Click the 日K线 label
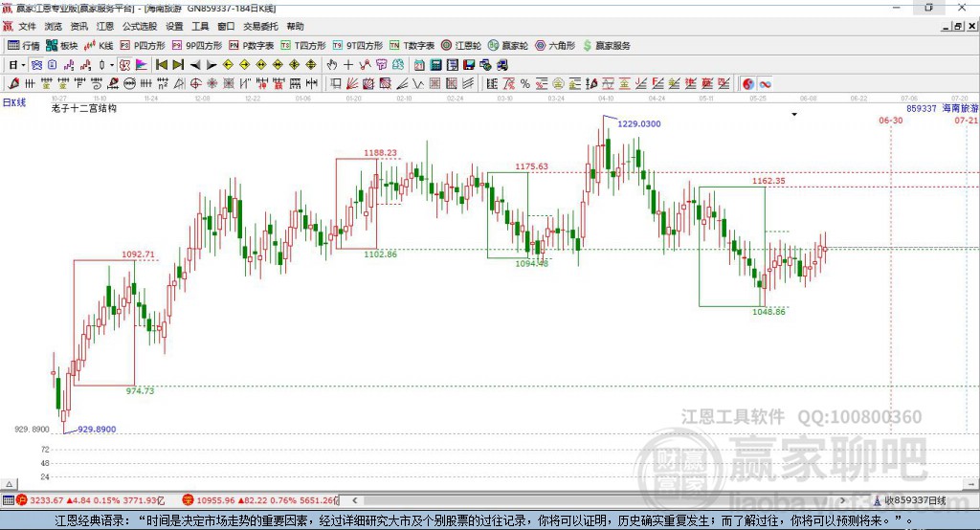980x530 pixels. [14, 102]
